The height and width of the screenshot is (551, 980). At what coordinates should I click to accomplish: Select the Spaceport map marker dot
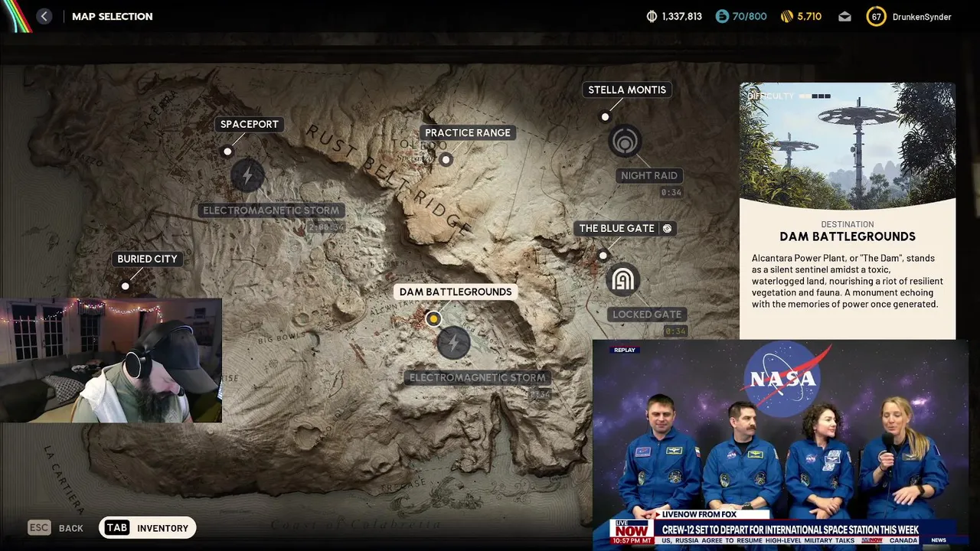coord(227,152)
